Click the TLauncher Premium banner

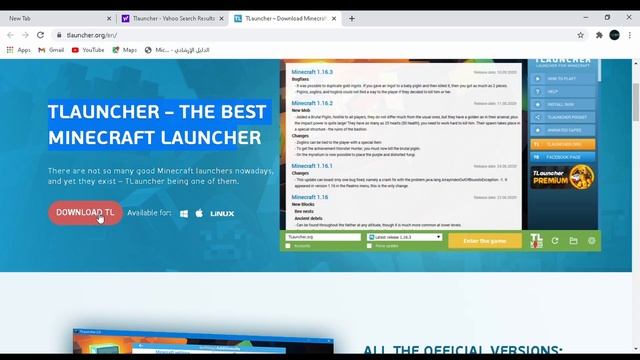(x=562, y=177)
